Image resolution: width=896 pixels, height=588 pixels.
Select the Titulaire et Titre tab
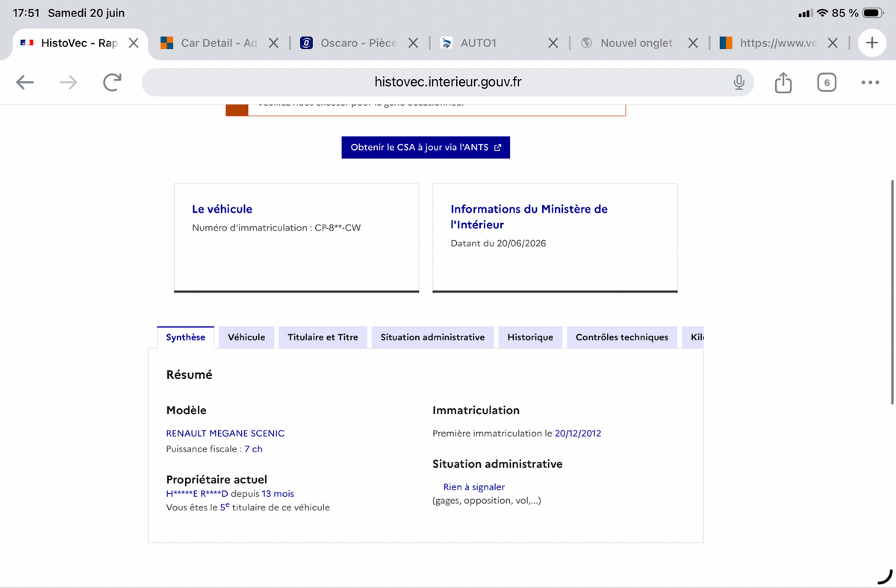tap(323, 337)
